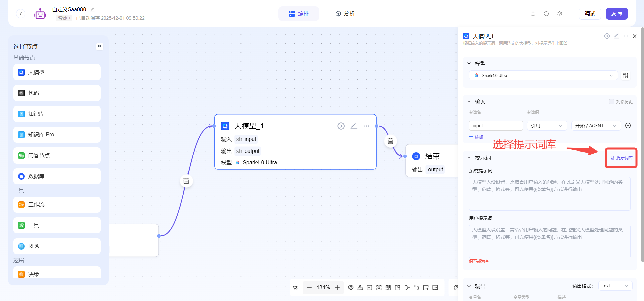
Task: Click into the 系统提示词 text area
Action: [549, 194]
